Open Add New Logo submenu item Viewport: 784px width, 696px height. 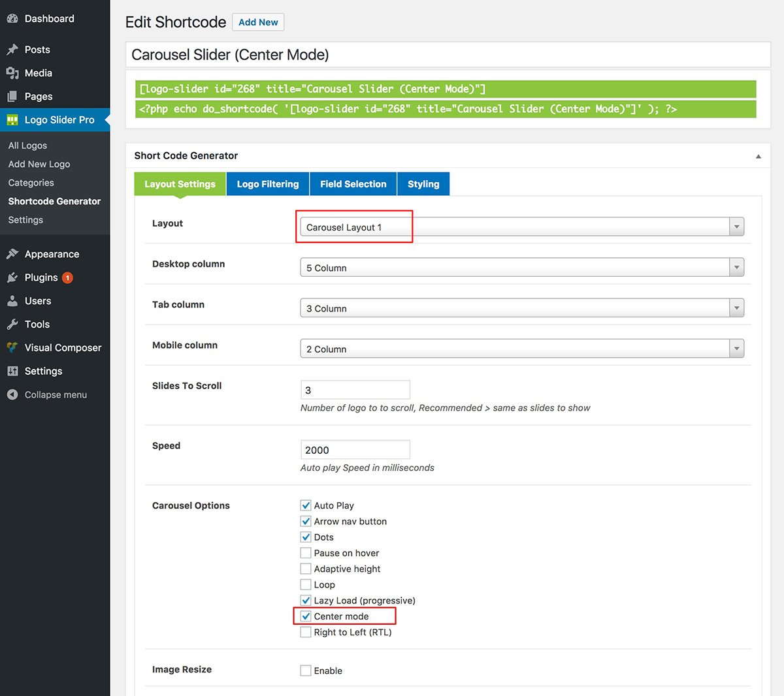39,164
